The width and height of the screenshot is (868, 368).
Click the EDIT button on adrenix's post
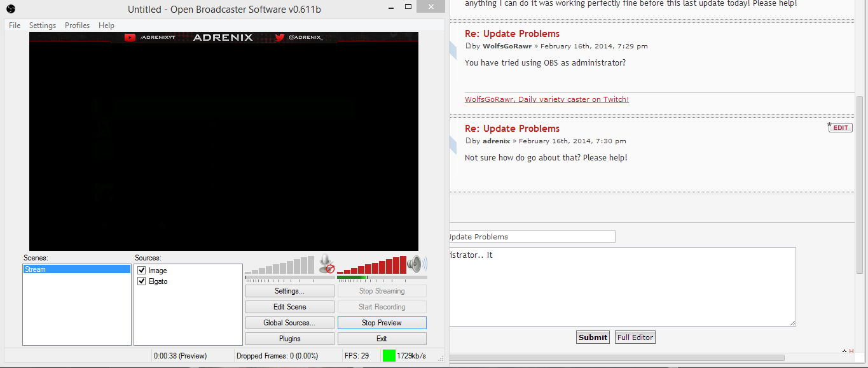840,128
